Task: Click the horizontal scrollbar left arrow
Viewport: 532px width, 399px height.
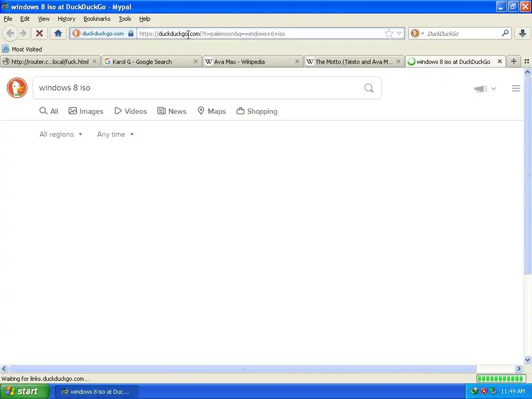Action: point(4,368)
